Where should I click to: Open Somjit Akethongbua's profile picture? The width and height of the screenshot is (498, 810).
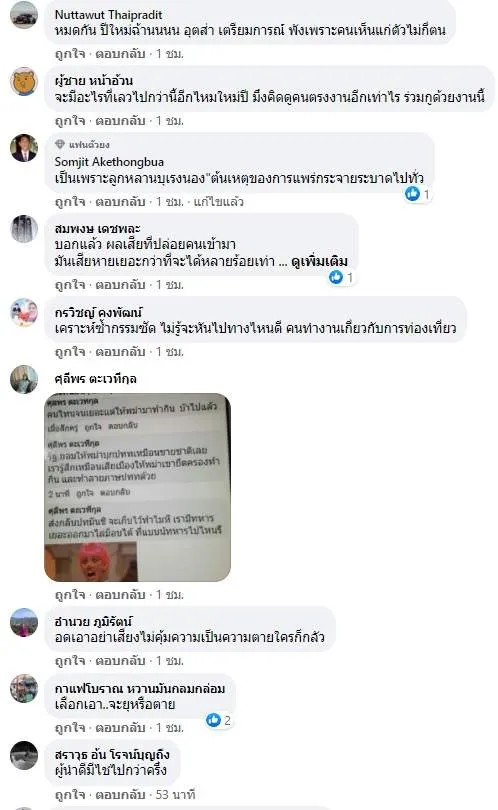pyautogui.click(x=24, y=148)
